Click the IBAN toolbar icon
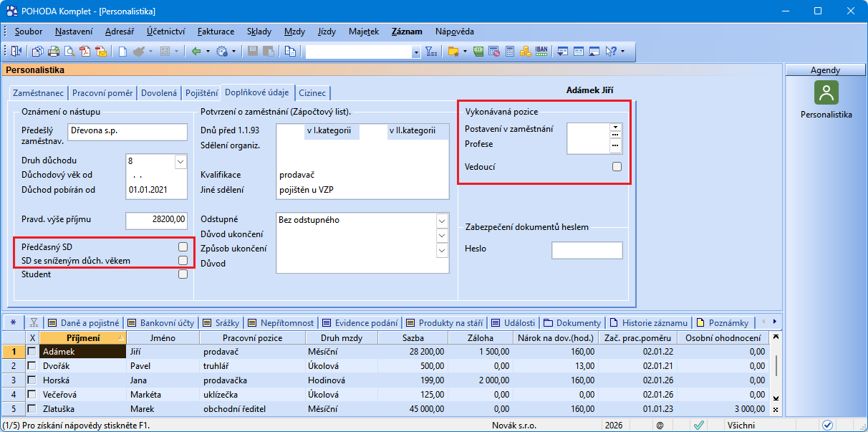This screenshot has height=432, width=868. [x=541, y=51]
